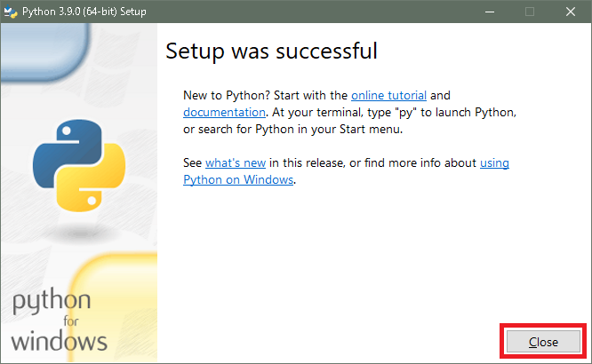Click the 'Setup was successful' heading
Viewport: 592px width, 364px height.
pos(271,51)
